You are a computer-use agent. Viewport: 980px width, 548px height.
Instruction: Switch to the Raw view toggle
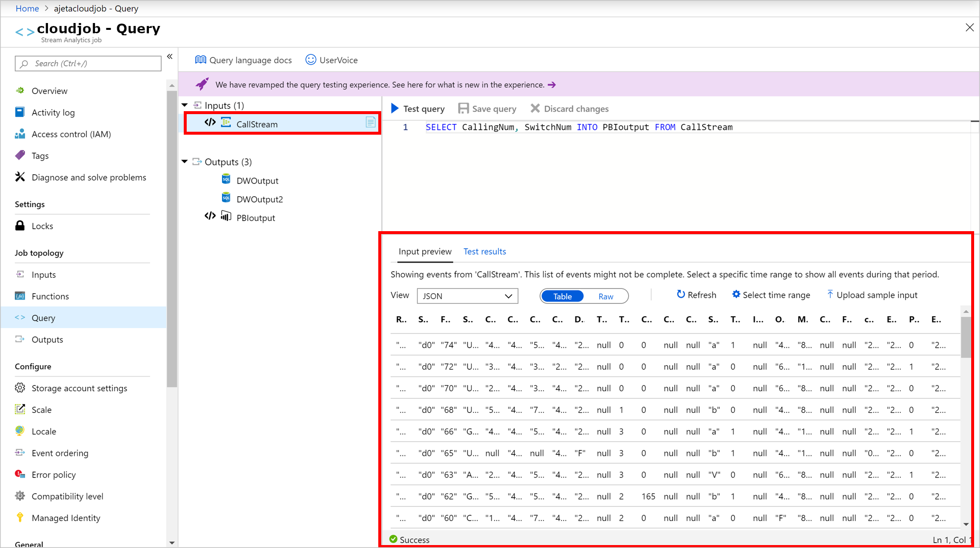tap(605, 296)
